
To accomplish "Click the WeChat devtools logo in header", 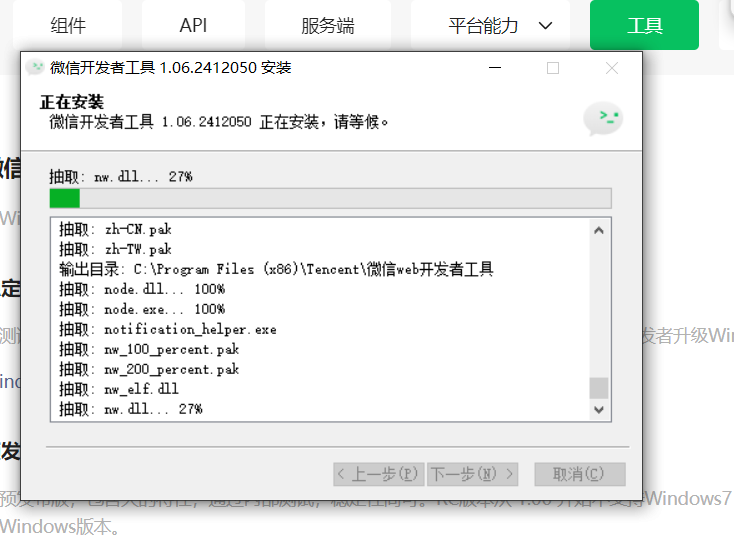I will (x=603, y=118).
